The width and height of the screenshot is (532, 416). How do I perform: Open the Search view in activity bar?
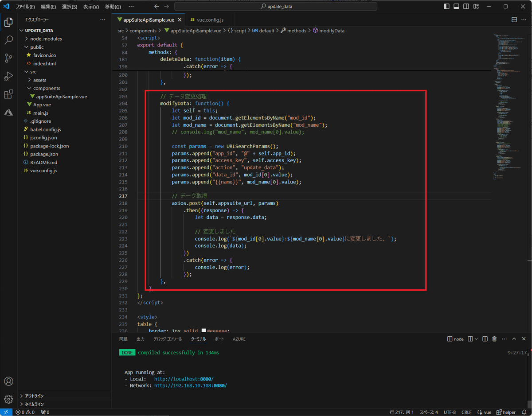click(8, 40)
